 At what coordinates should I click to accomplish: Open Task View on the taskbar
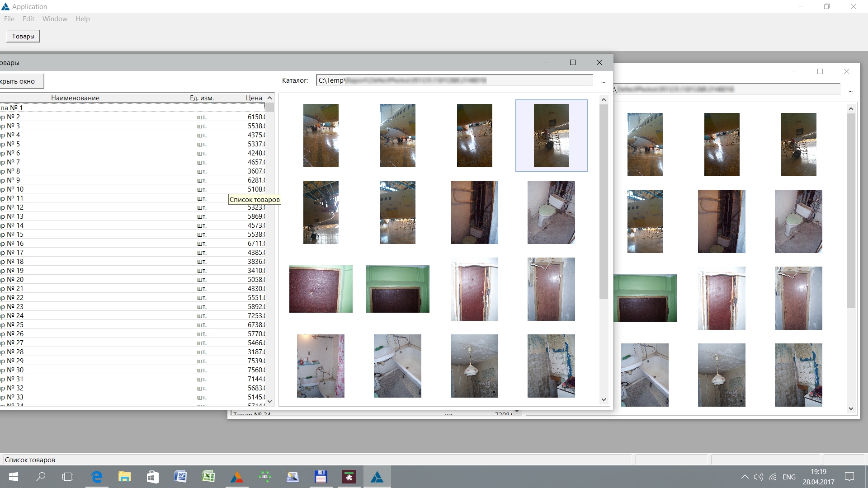point(68,477)
